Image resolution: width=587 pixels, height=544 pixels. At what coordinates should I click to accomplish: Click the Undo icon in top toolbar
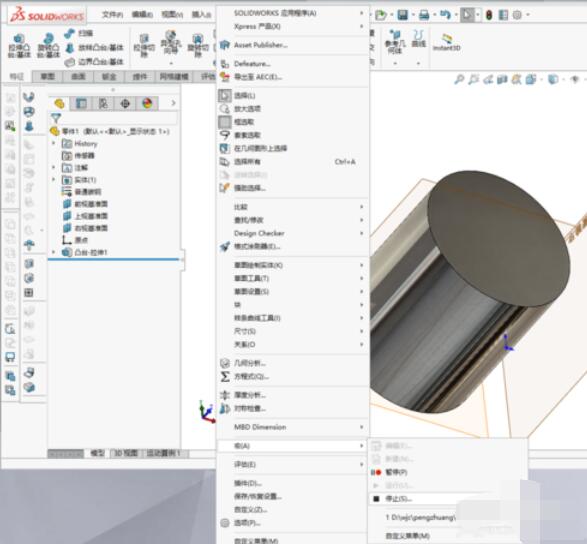[x=445, y=15]
